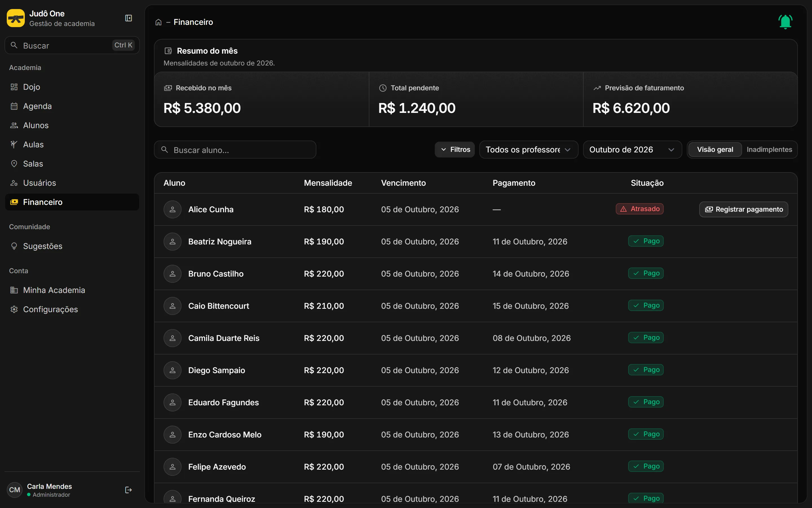Click Diego Sampaio's avatar icon
The width and height of the screenshot is (812, 508).
pos(173,370)
